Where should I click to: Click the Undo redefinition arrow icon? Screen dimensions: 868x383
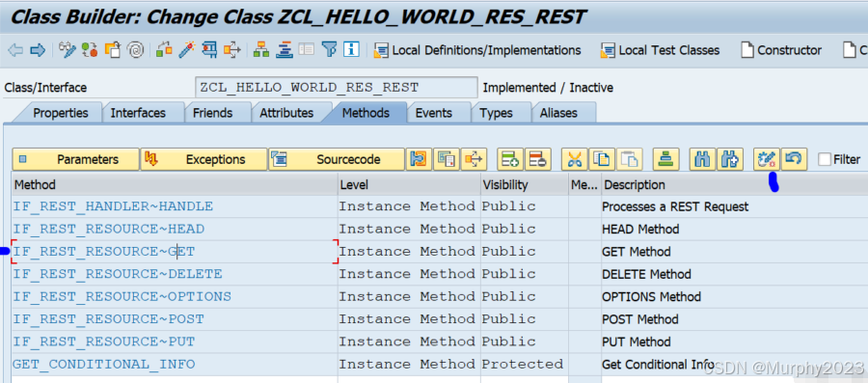[794, 159]
